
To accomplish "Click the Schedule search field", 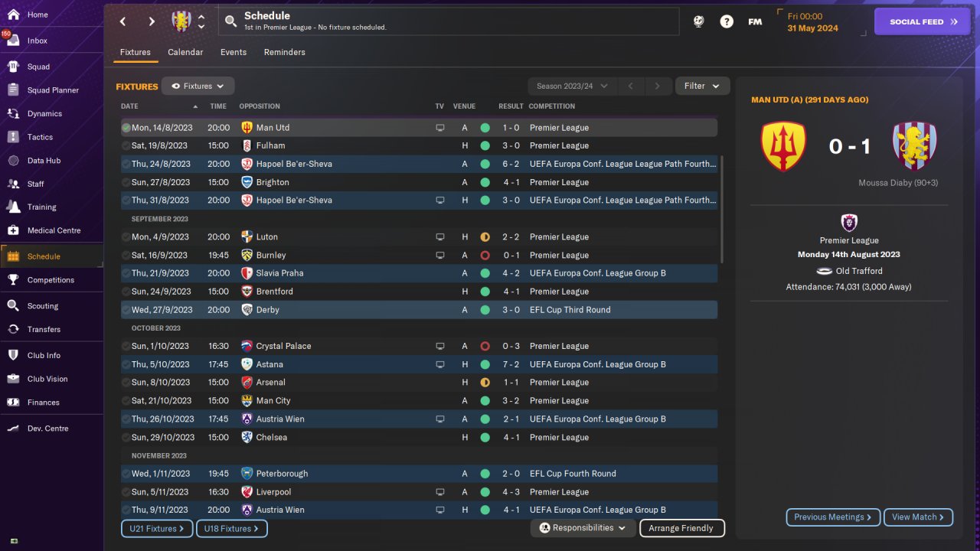I will [x=449, y=21].
